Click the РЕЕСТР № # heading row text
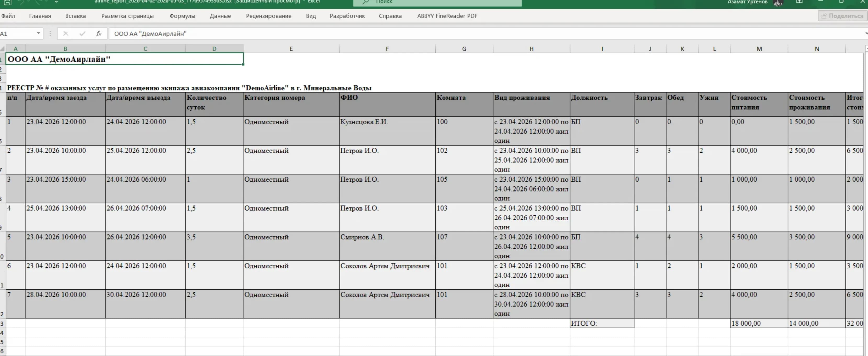Viewport: 868px width, 356px height. [189, 88]
